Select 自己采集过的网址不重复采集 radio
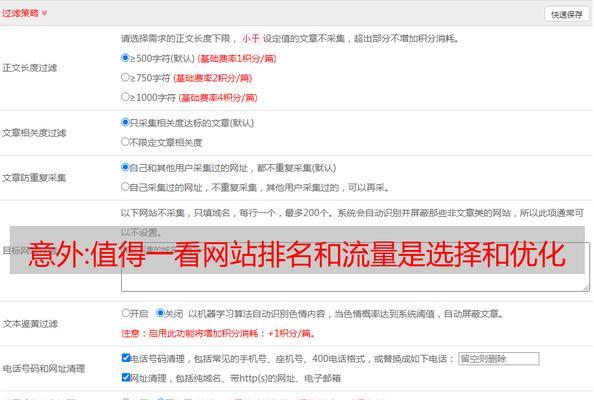The width and height of the screenshot is (594, 400). point(125,186)
